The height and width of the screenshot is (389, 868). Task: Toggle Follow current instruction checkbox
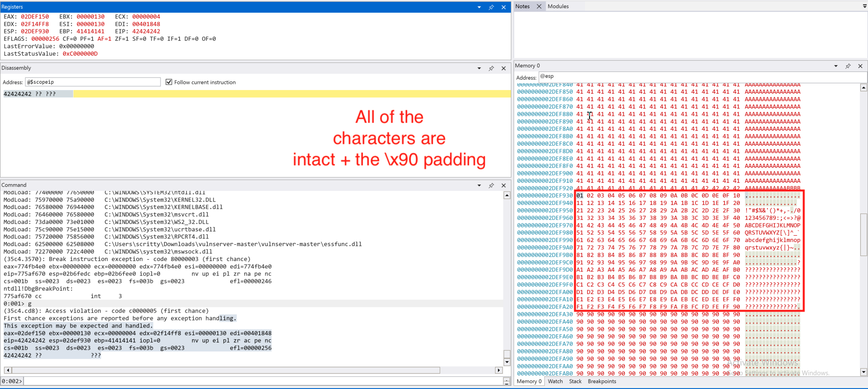tap(169, 82)
